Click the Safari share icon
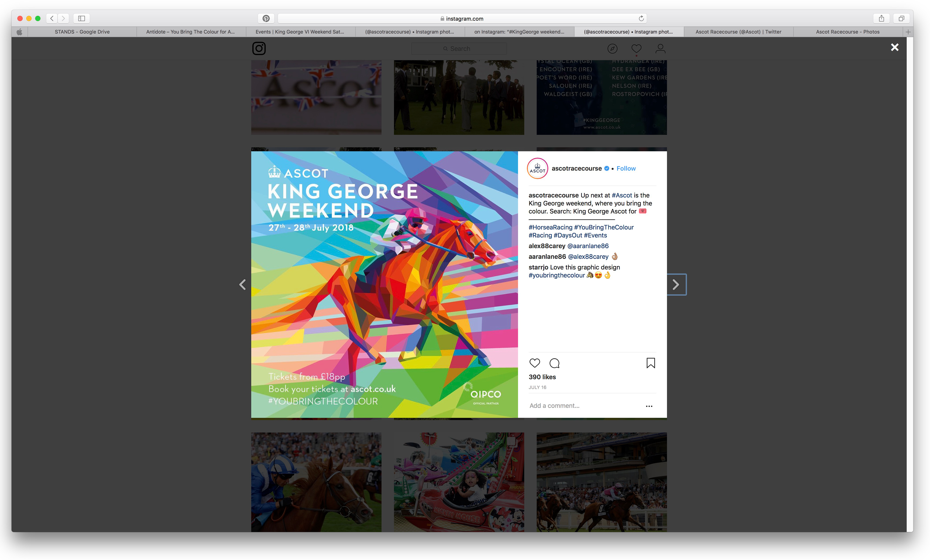This screenshot has width=930, height=560. tap(881, 18)
